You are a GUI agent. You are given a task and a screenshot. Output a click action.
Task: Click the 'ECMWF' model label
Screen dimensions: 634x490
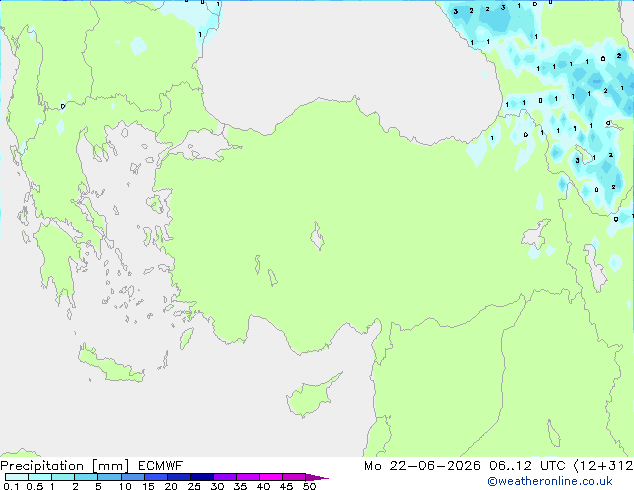click(161, 466)
